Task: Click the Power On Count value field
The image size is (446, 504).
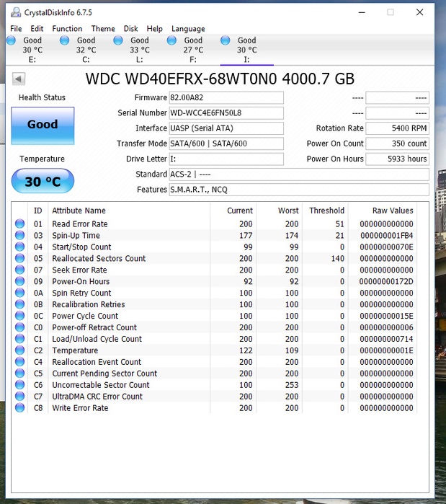Action: [397, 143]
